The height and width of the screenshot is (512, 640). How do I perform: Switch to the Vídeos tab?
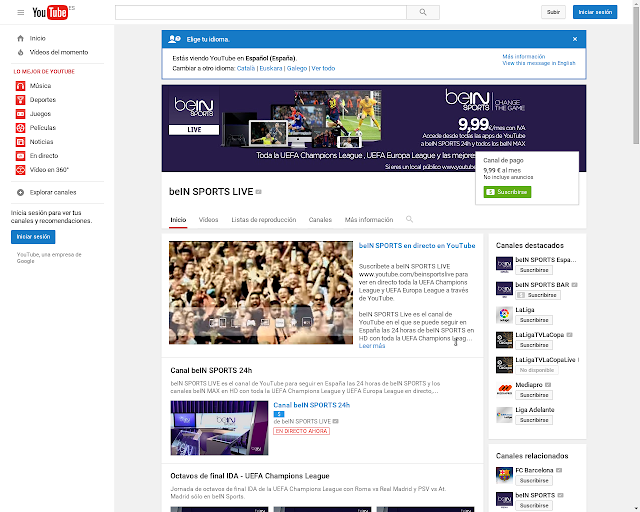(208, 220)
